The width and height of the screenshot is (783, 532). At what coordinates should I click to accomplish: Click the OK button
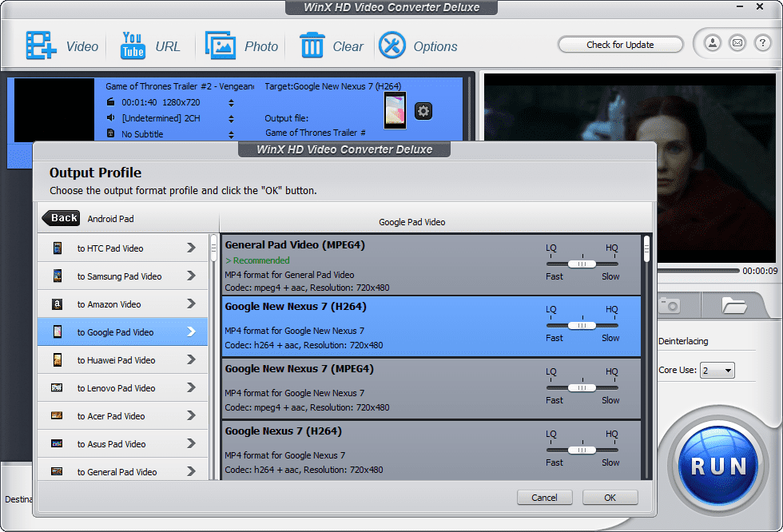[x=610, y=498]
